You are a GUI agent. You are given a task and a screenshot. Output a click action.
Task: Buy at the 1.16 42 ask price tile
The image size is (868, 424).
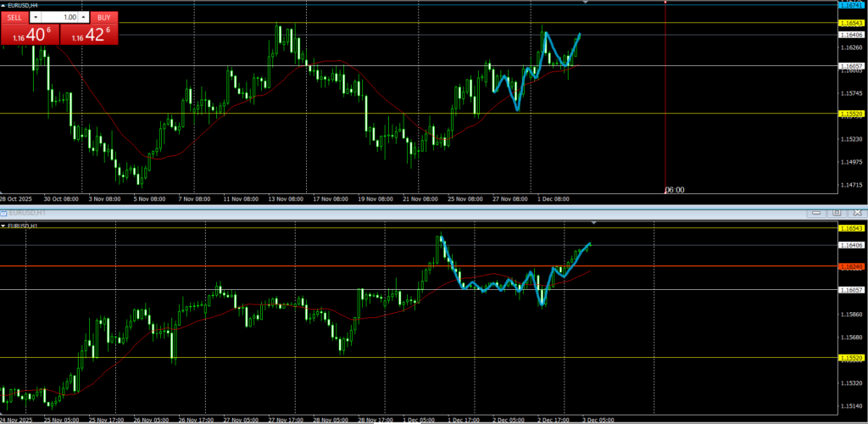[x=88, y=35]
